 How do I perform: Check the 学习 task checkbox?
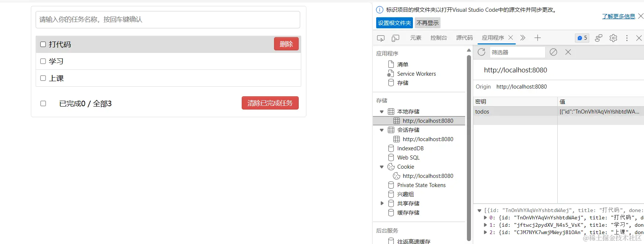pos(43,61)
